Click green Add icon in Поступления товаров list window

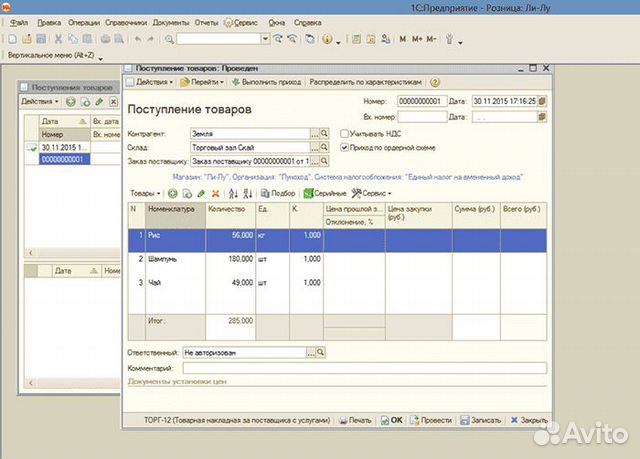click(x=71, y=102)
